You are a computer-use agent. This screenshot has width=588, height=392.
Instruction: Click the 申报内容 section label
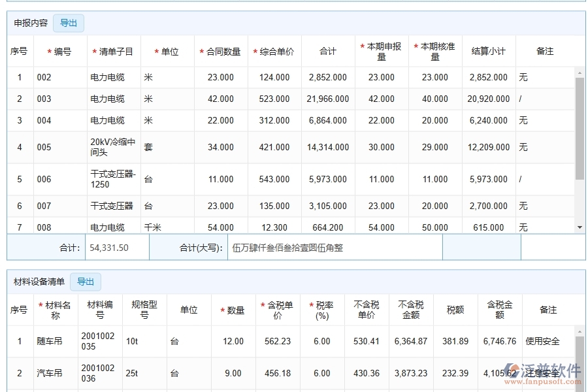[x=31, y=22]
